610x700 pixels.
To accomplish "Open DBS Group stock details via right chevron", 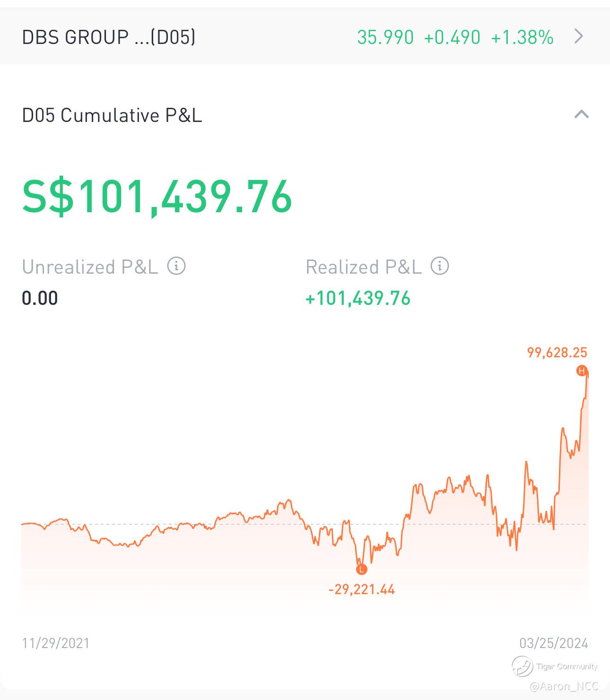I will coord(579,36).
